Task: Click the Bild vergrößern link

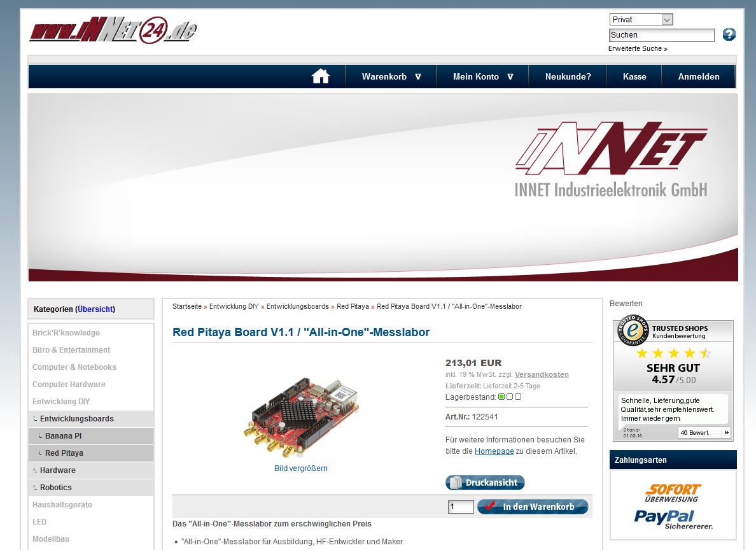Action: [x=301, y=469]
